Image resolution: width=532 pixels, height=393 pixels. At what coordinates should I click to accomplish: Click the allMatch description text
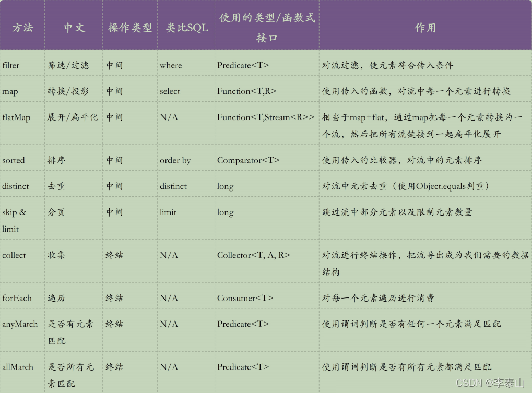(407, 367)
